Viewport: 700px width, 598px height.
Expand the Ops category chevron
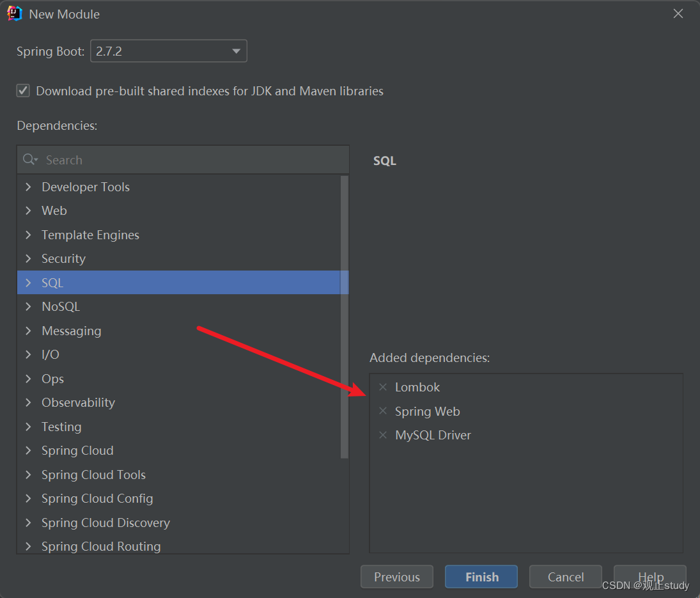pos(29,379)
